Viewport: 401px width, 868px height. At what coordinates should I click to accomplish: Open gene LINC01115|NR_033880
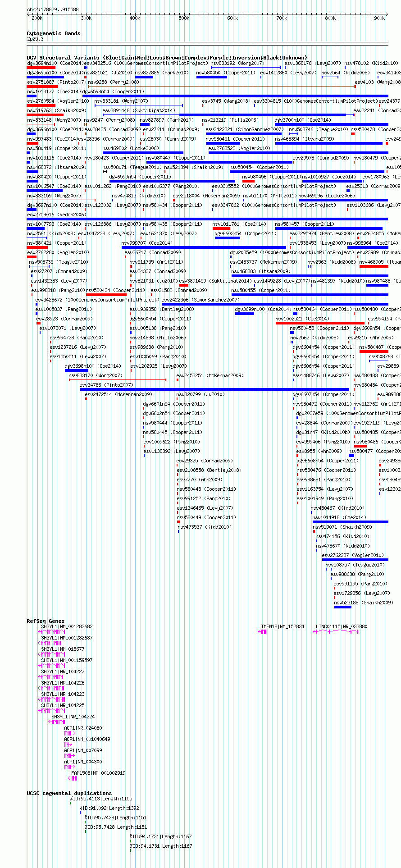click(342, 627)
